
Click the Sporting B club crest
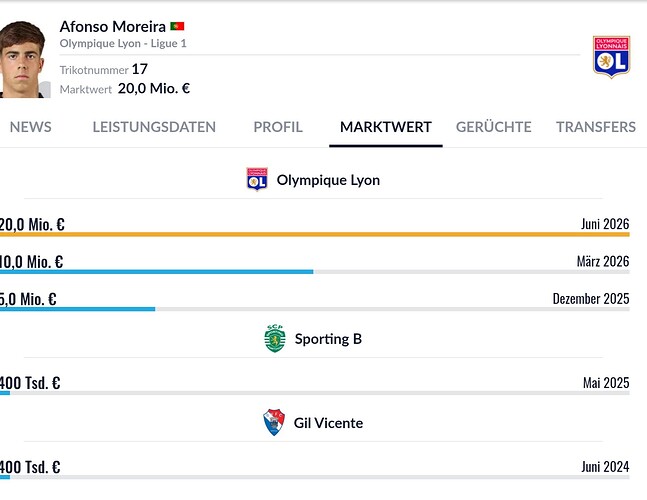click(x=275, y=339)
